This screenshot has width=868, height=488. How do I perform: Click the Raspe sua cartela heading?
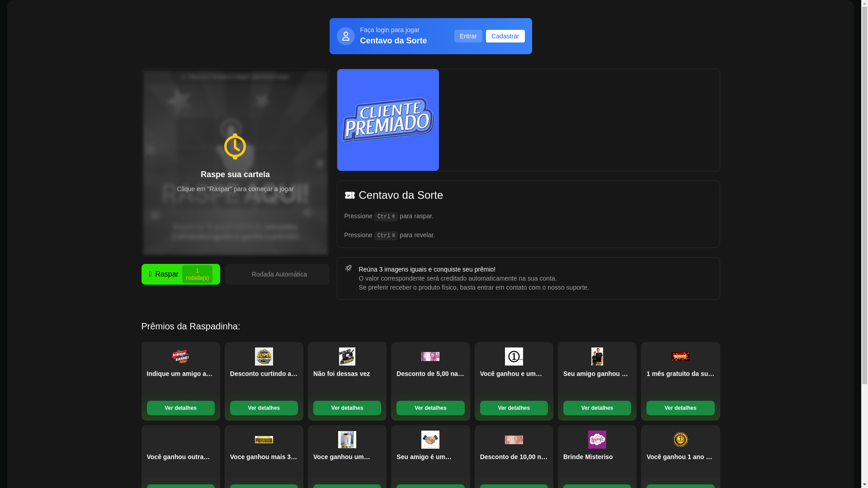[x=235, y=174]
